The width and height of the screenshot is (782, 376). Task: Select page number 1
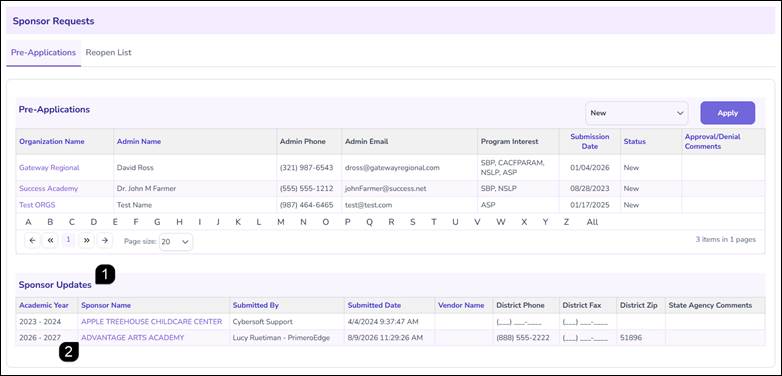[68, 240]
